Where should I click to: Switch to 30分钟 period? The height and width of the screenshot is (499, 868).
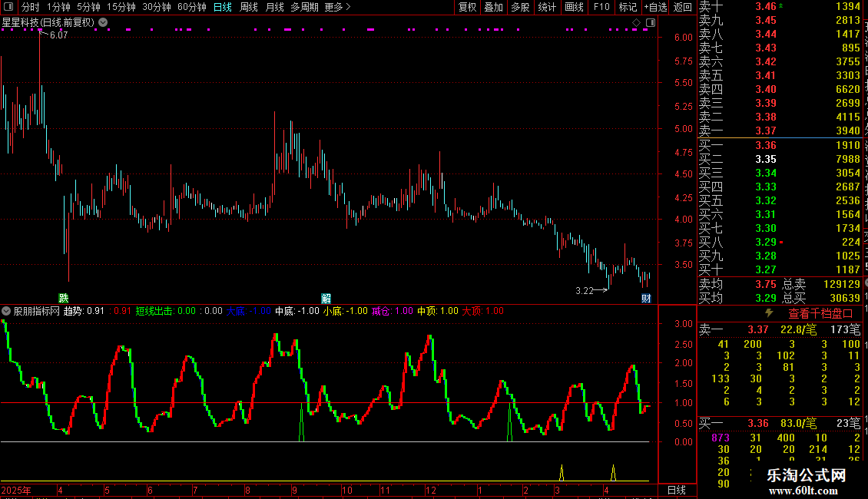pos(156,7)
